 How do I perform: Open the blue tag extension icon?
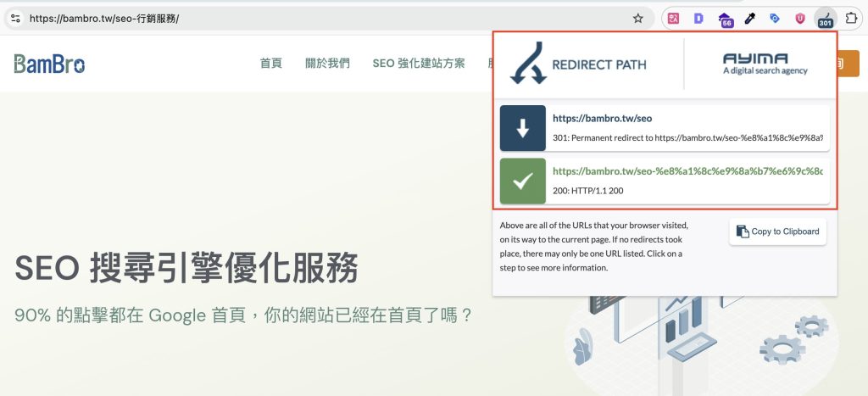[x=775, y=19]
